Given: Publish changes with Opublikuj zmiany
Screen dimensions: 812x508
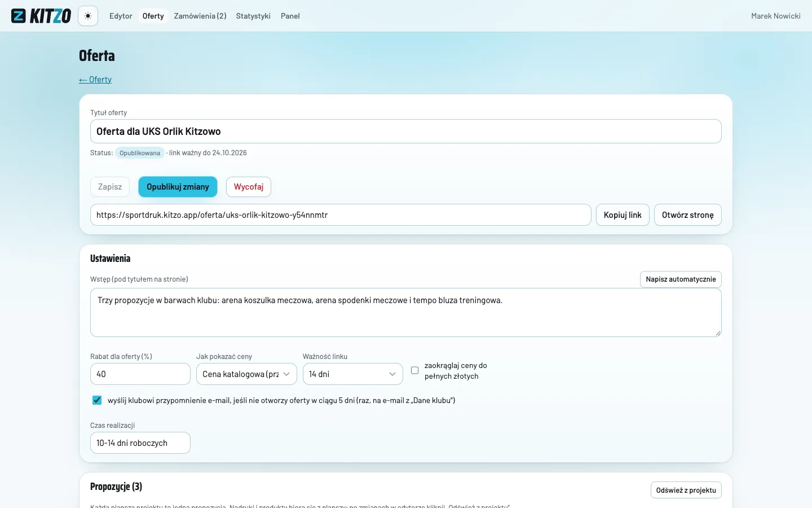Looking at the screenshot, I should coord(178,187).
